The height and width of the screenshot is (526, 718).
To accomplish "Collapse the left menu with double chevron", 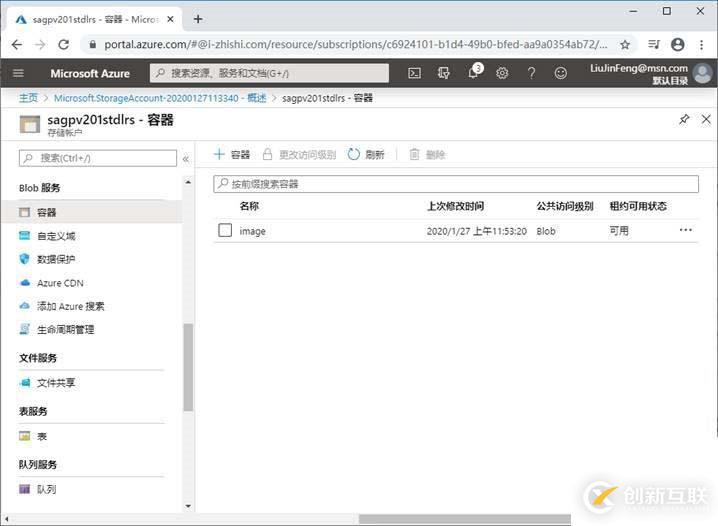I will tap(186, 159).
